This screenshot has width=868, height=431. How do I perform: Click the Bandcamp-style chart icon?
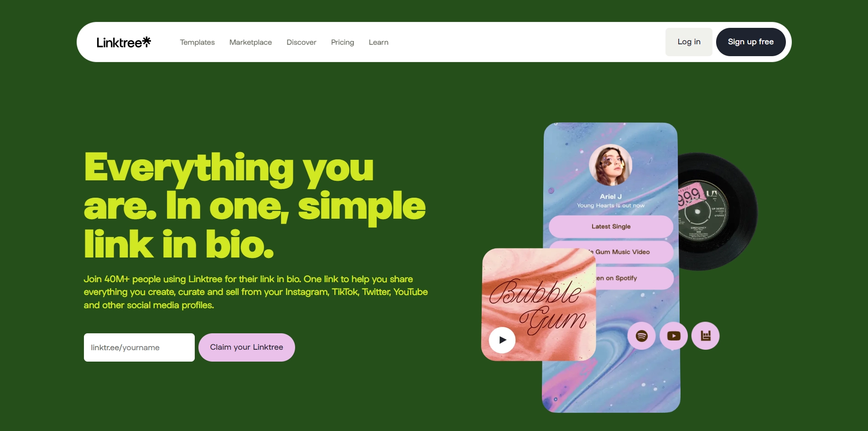[x=706, y=336]
